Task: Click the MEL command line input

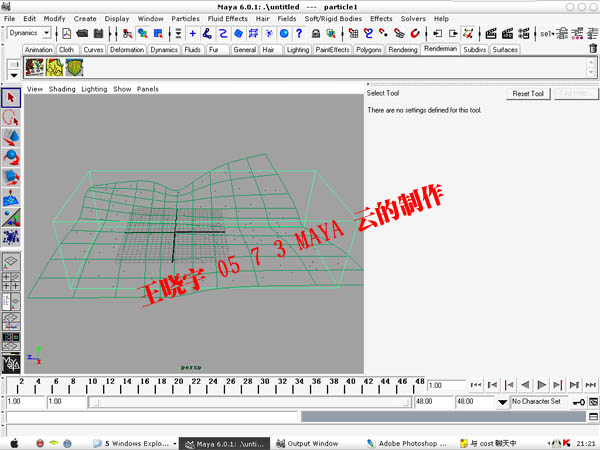Action: [x=152, y=417]
